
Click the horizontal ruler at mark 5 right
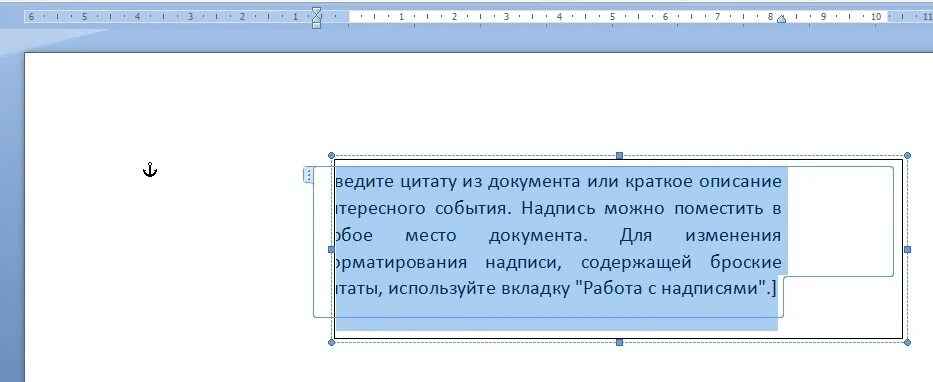pyautogui.click(x=612, y=17)
